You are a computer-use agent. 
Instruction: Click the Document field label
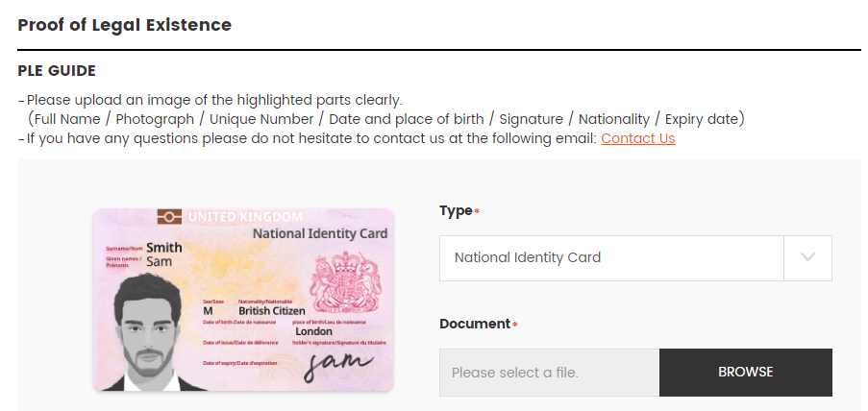pos(475,324)
